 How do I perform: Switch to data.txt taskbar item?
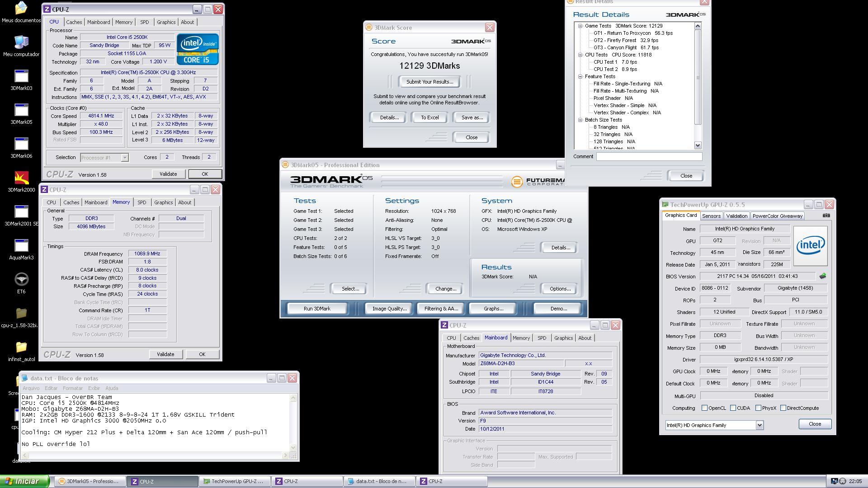[x=379, y=481]
